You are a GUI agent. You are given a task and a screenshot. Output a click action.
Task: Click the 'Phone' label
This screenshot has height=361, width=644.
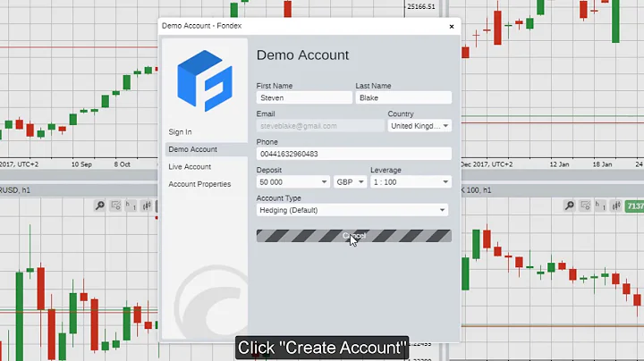click(x=267, y=142)
